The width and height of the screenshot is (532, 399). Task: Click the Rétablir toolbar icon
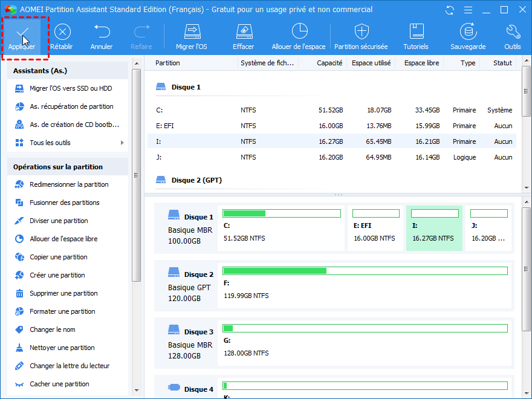pyautogui.click(x=62, y=32)
